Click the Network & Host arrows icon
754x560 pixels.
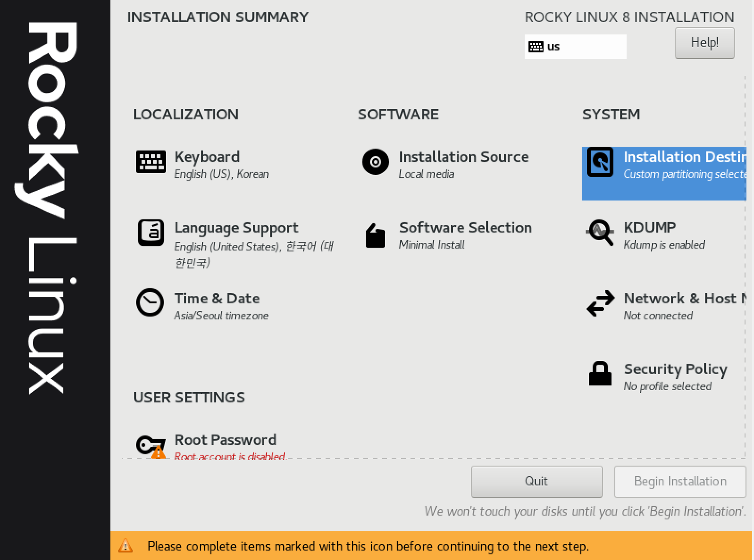point(600,303)
